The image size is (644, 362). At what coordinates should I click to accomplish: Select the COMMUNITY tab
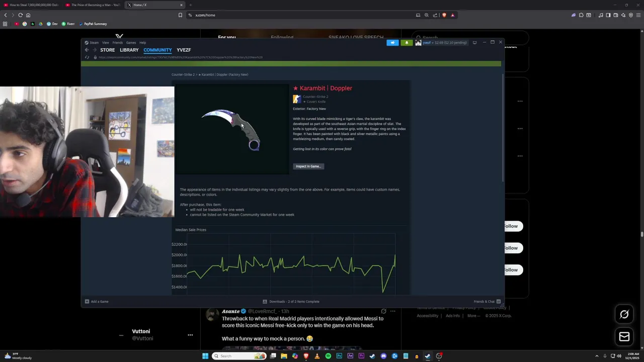157,50
